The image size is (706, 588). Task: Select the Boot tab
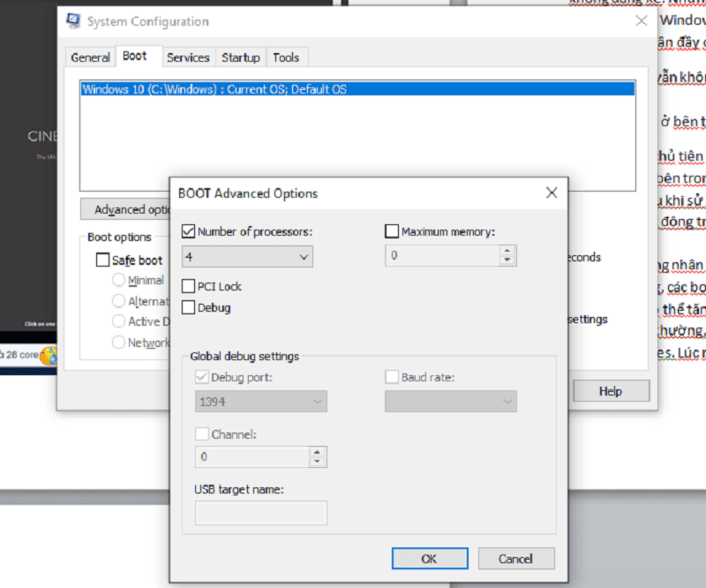tap(135, 56)
